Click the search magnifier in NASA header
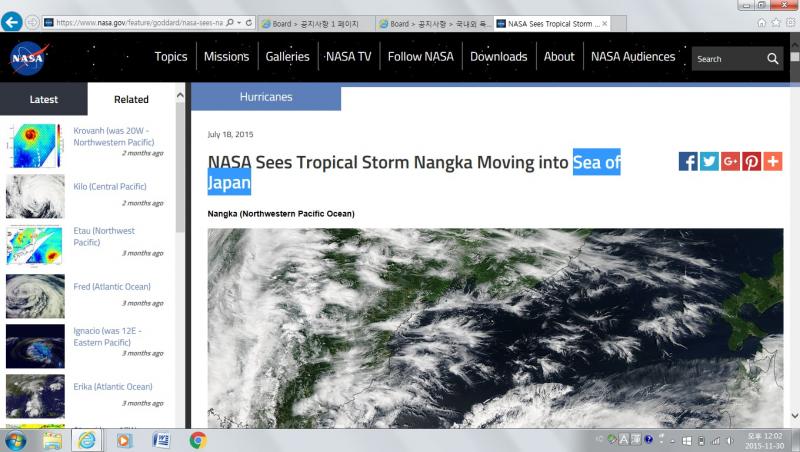This screenshot has height=452, width=800. point(773,59)
